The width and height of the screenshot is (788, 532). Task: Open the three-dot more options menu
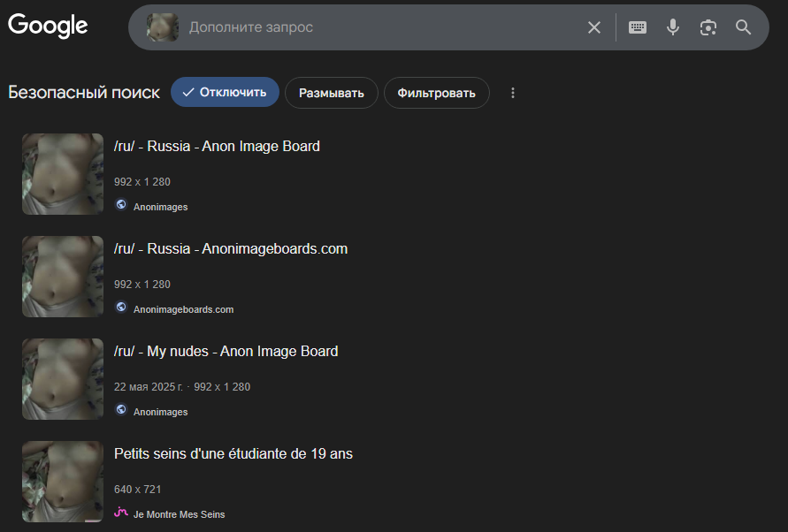coord(513,93)
